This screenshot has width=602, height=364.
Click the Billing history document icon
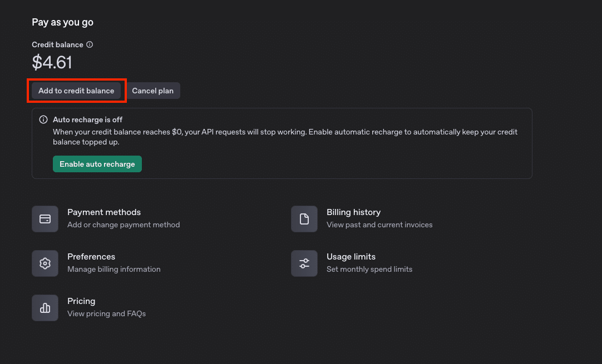[304, 219]
